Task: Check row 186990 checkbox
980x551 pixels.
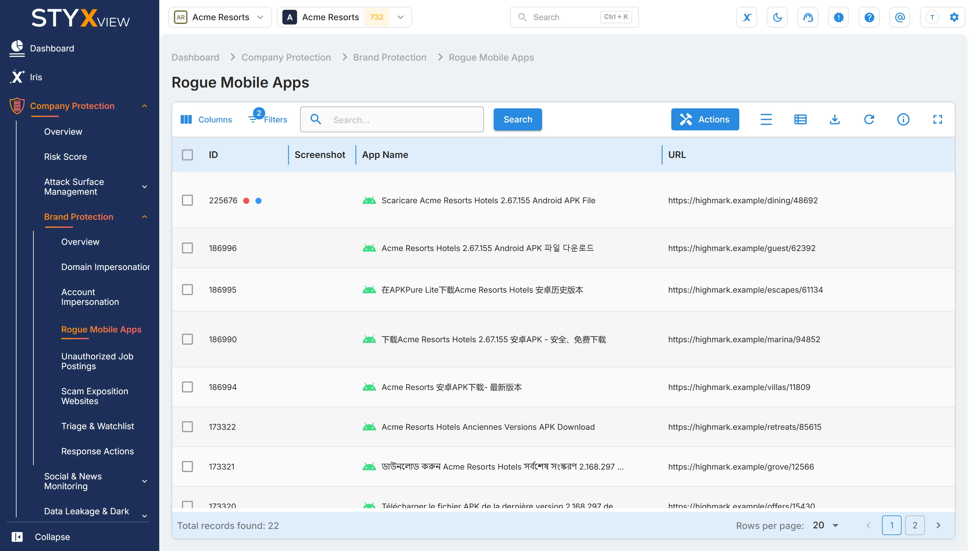Action: tap(187, 339)
